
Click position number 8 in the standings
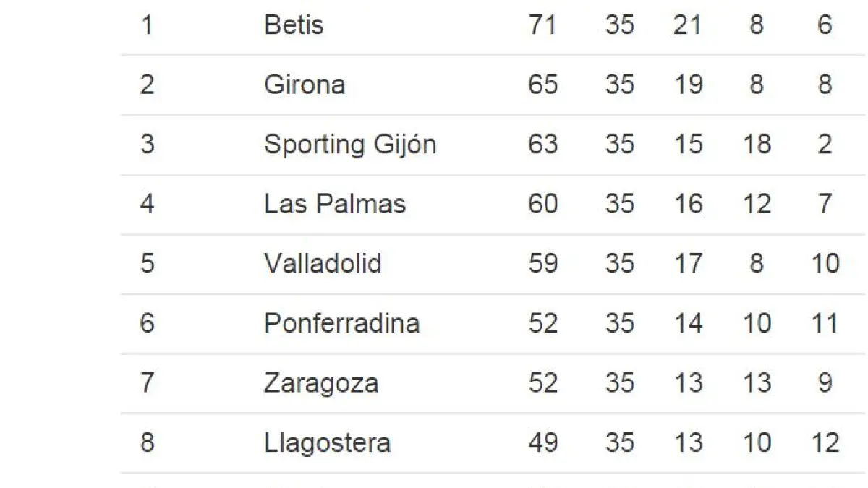point(147,442)
